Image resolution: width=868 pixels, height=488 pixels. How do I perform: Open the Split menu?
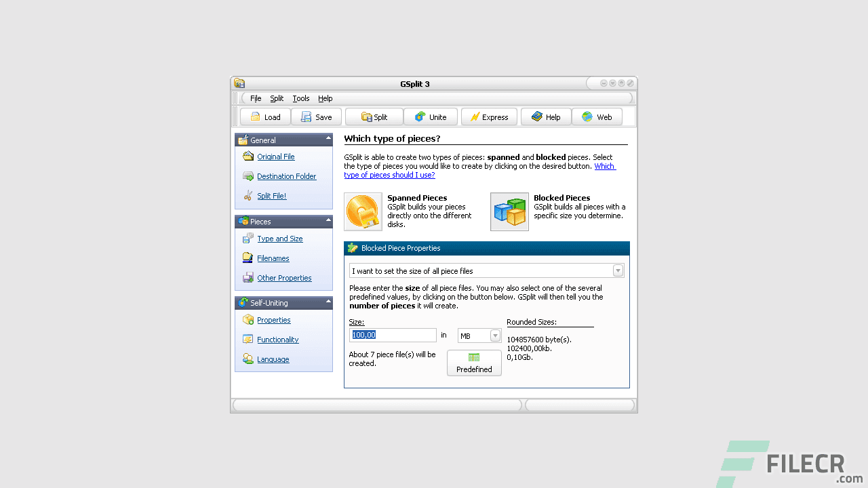(277, 98)
